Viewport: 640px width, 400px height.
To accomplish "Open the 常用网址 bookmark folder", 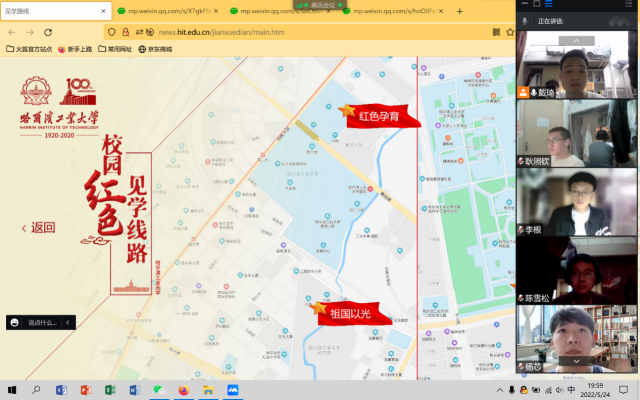I will pos(115,48).
